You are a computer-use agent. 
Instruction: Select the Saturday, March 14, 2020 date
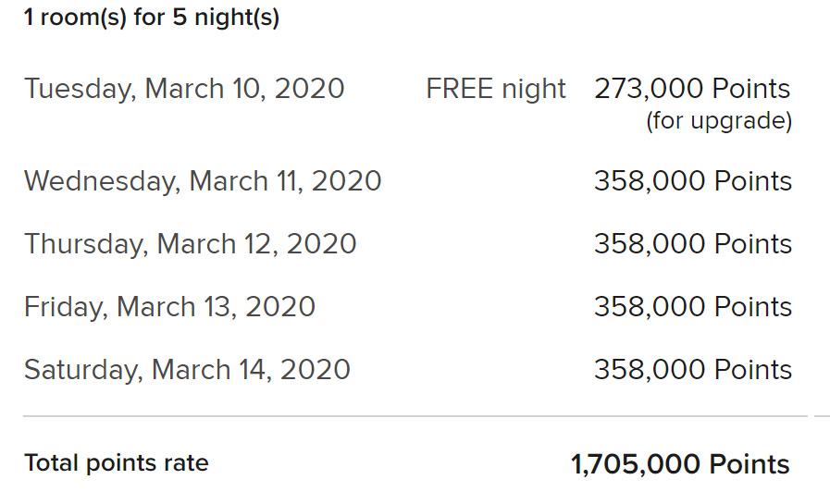187,370
